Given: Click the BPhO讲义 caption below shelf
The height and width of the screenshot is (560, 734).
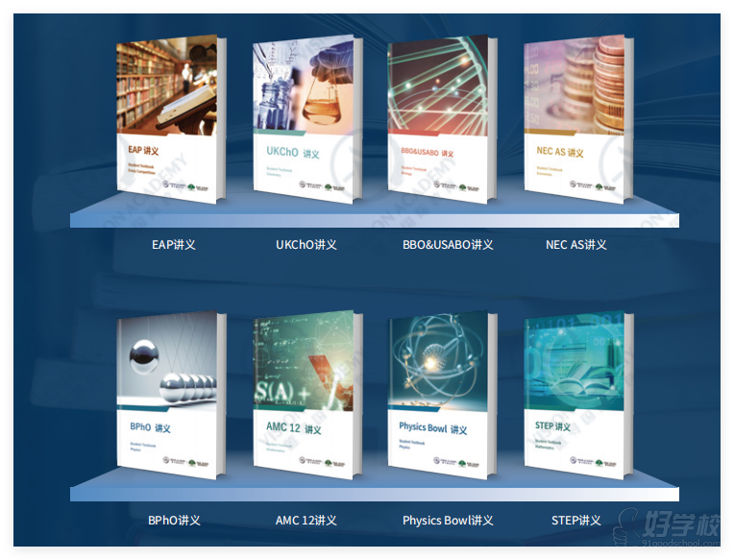Looking at the screenshot, I should click(174, 521).
